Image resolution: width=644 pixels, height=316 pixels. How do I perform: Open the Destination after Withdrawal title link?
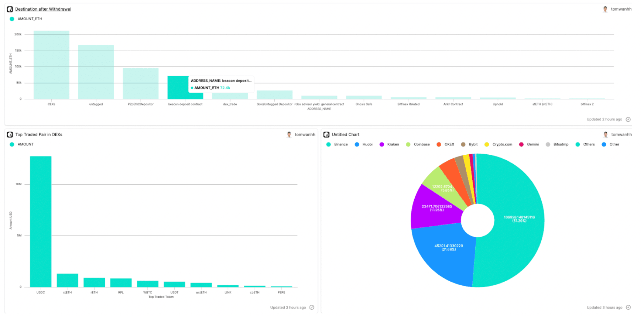click(43, 9)
